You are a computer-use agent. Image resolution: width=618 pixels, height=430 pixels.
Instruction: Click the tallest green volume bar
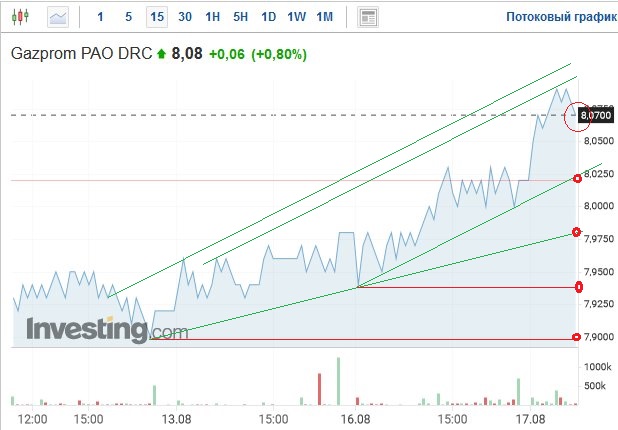click(338, 381)
